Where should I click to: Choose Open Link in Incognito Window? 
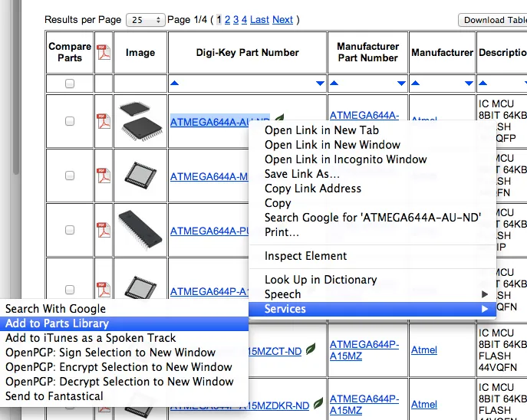tap(372, 159)
